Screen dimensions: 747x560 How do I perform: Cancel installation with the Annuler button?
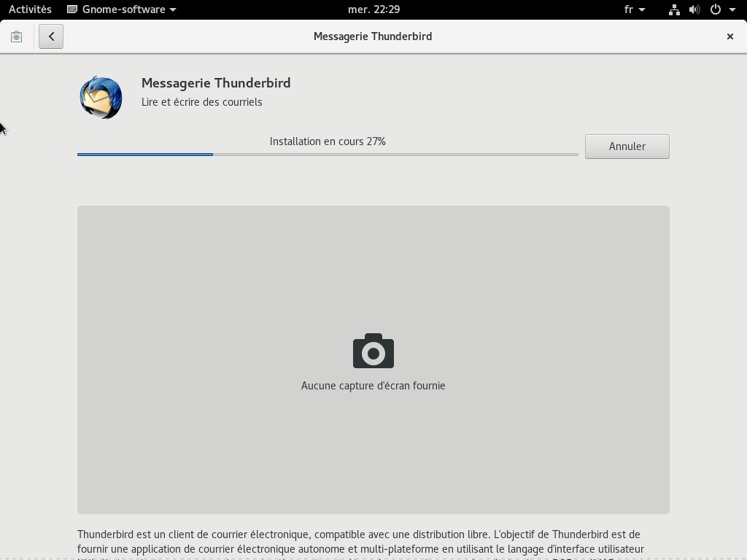pos(627,147)
